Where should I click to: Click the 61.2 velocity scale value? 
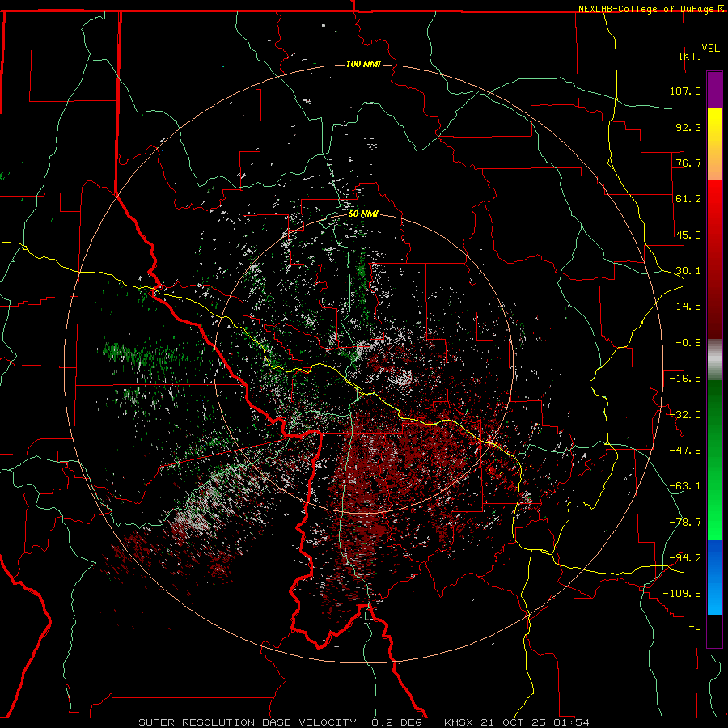688,199
